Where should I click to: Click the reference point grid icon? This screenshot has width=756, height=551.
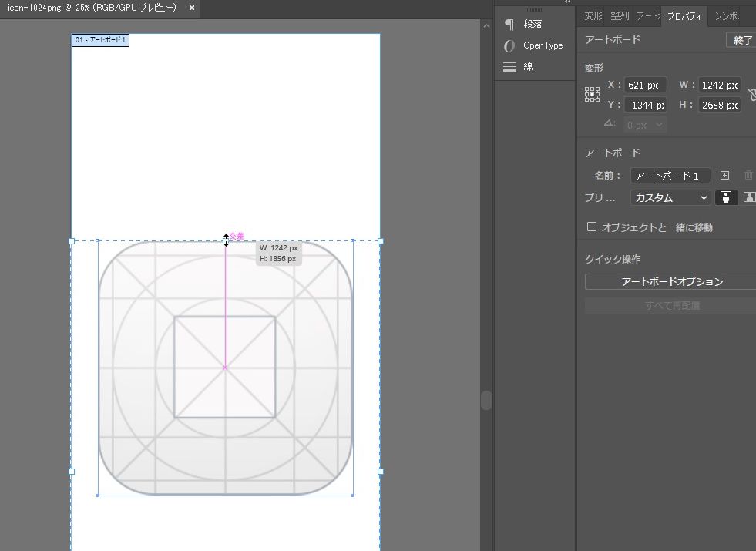592,95
